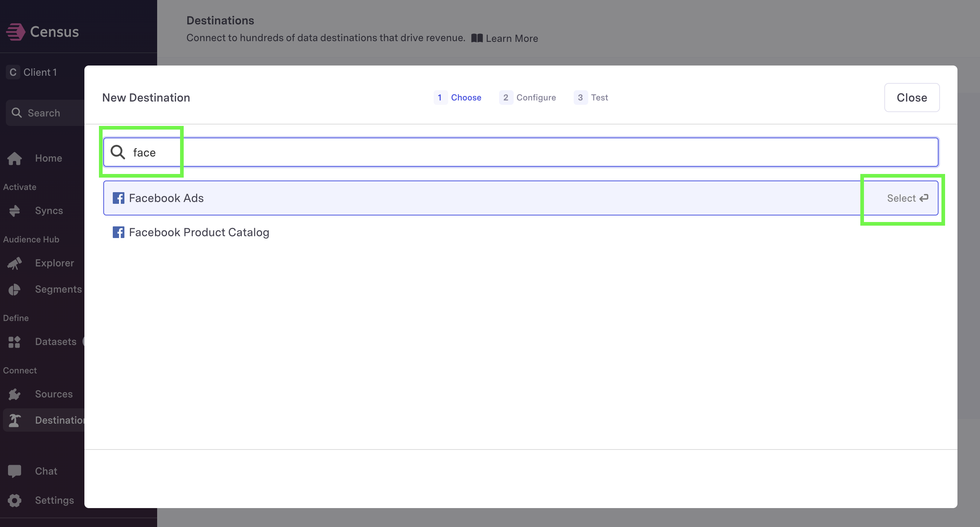Click the Settings gear icon
The image size is (980, 527).
15,501
